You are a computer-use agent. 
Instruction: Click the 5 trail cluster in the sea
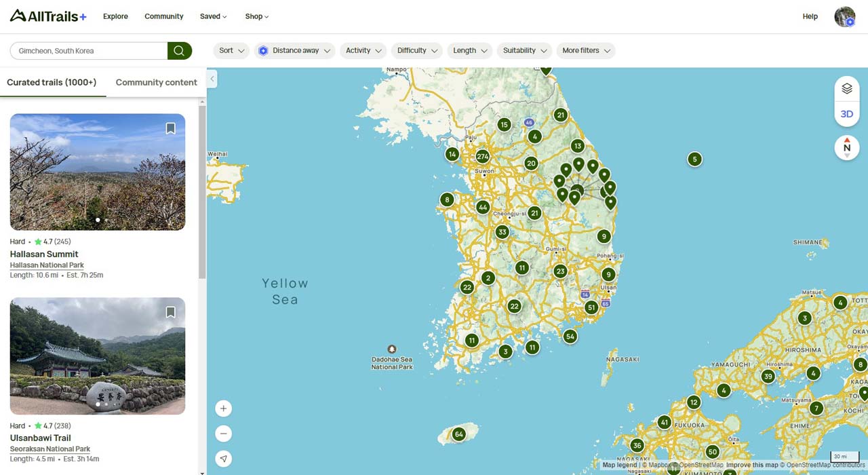pyautogui.click(x=694, y=159)
